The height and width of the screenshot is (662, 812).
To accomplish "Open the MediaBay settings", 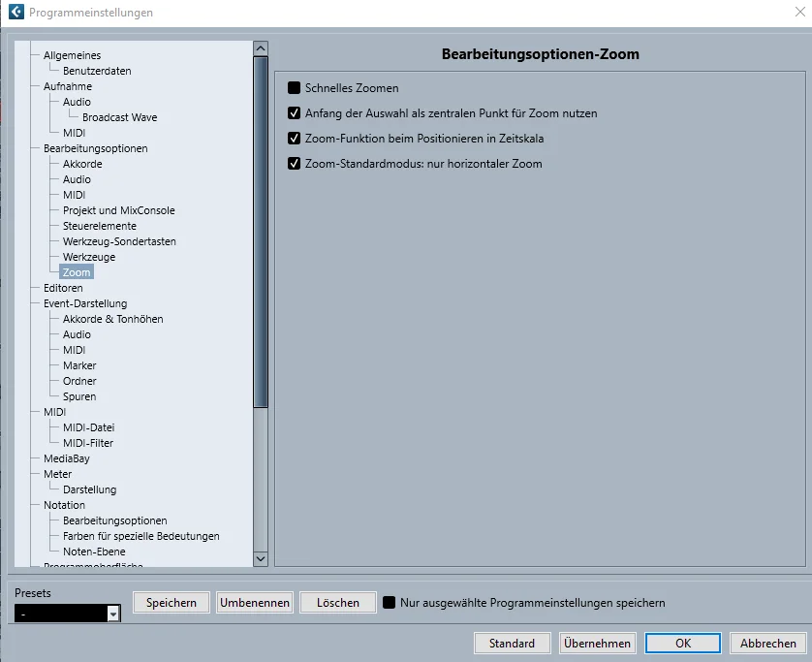I will [67, 459].
